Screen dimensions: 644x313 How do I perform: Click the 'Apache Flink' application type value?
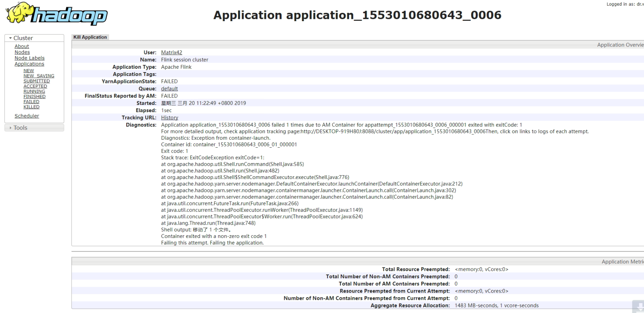pyautogui.click(x=176, y=67)
